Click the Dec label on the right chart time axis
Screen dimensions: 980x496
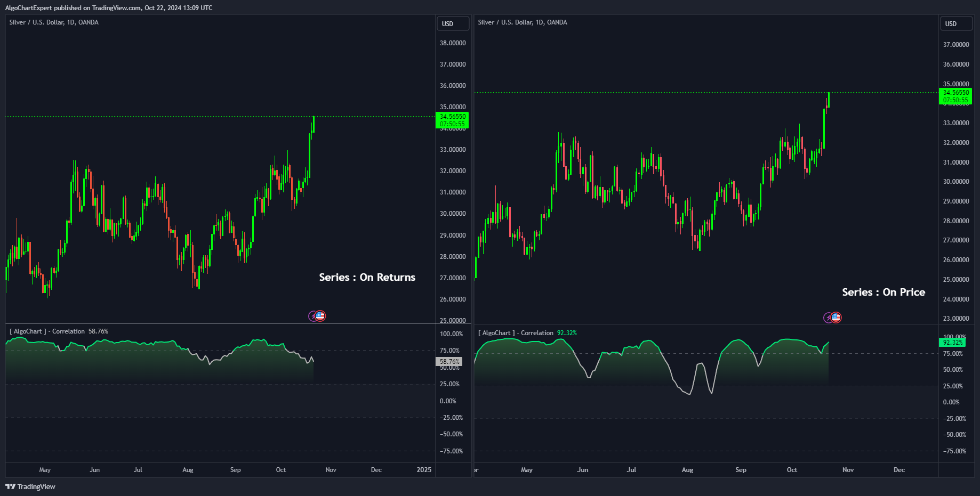pos(899,470)
